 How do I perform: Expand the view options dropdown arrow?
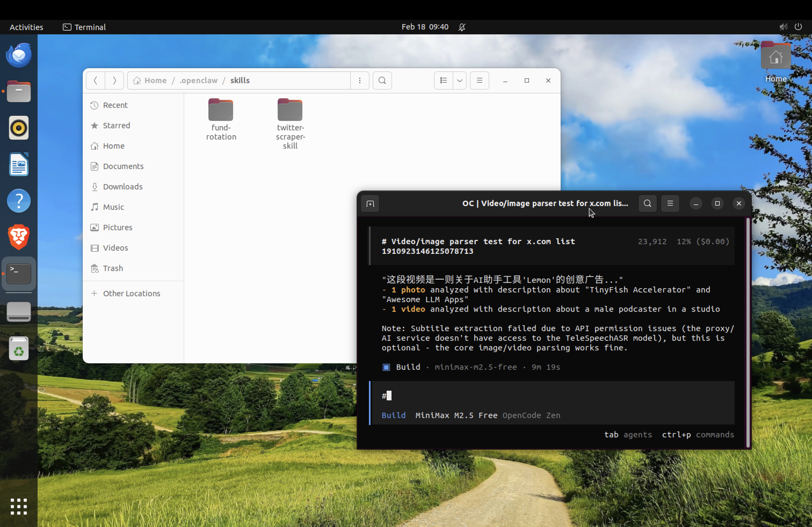(x=459, y=80)
